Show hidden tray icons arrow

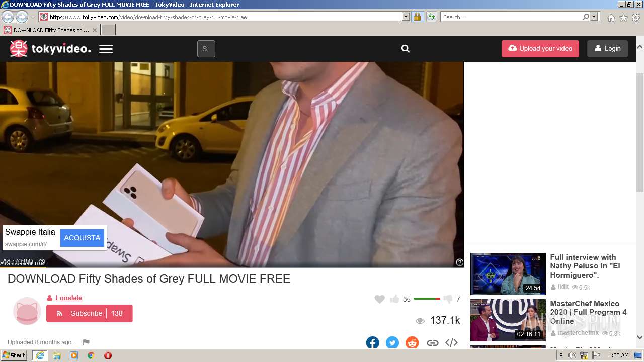pyautogui.click(x=561, y=355)
